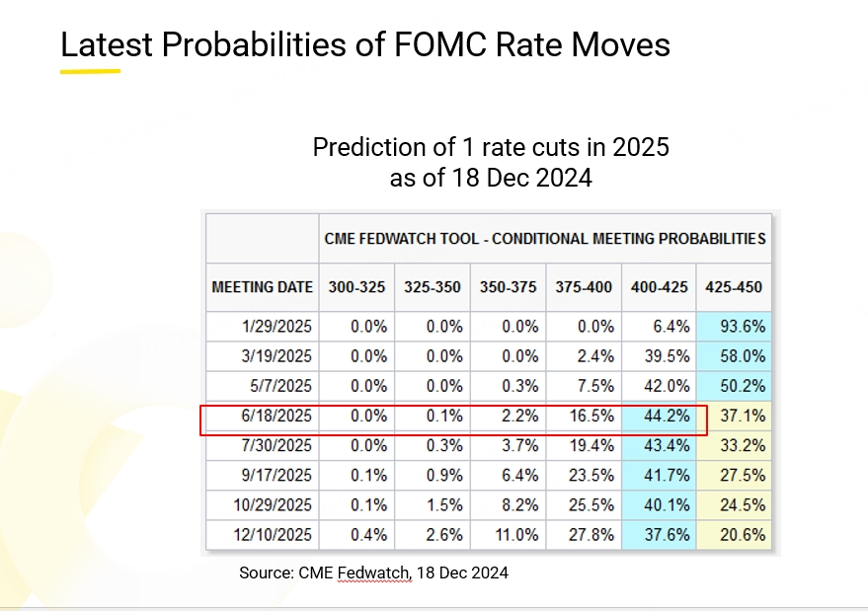The image size is (868, 611).
Task: Select the yellow underline accent below title
Action: tap(90, 71)
